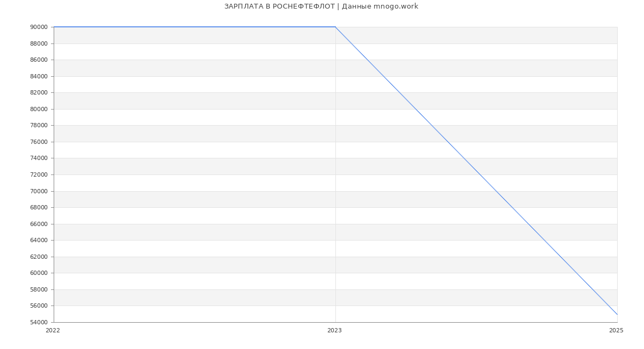Click the 62000 y-axis label
The height and width of the screenshot is (349, 644).
point(39,257)
